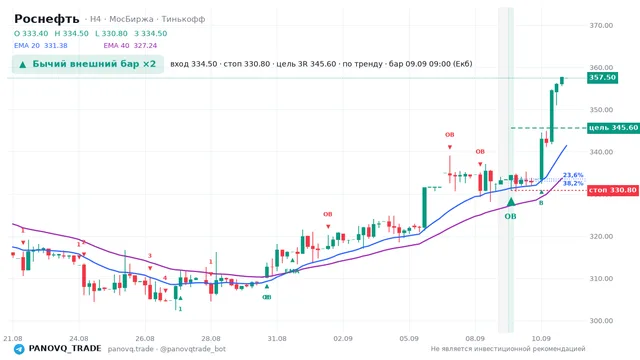Click the 340.00 price axis label
Image resolution: width=640 pixels, height=360 pixels.
pyautogui.click(x=601, y=152)
